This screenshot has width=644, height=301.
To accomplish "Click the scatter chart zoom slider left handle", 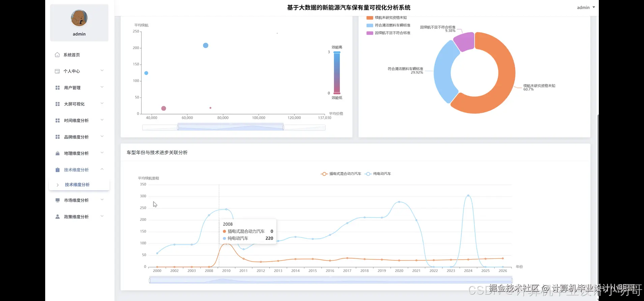I will (x=178, y=128).
